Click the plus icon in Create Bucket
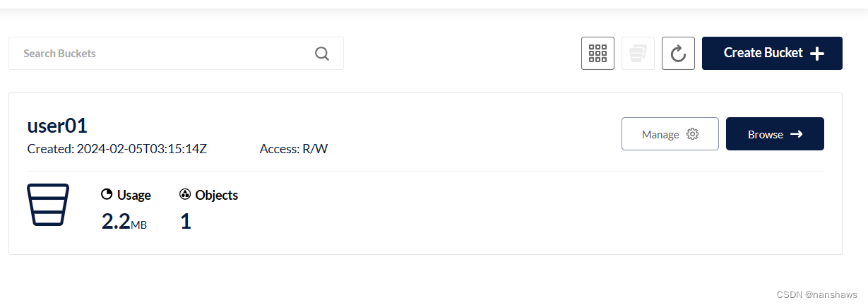Image resolution: width=868 pixels, height=305 pixels. 817,54
